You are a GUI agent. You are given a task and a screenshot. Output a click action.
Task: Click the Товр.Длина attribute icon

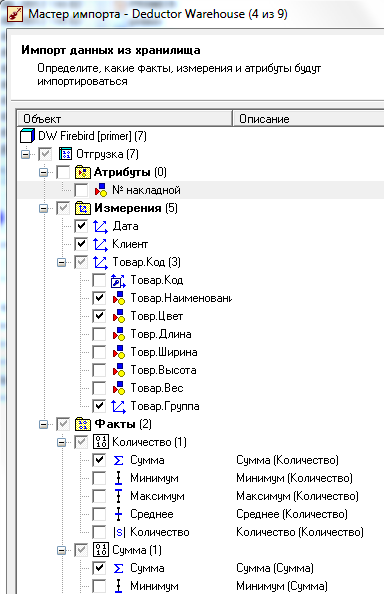pos(119,334)
